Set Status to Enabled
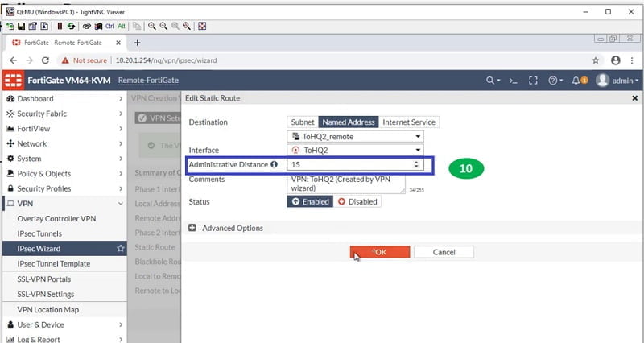644x343 pixels. click(x=310, y=201)
